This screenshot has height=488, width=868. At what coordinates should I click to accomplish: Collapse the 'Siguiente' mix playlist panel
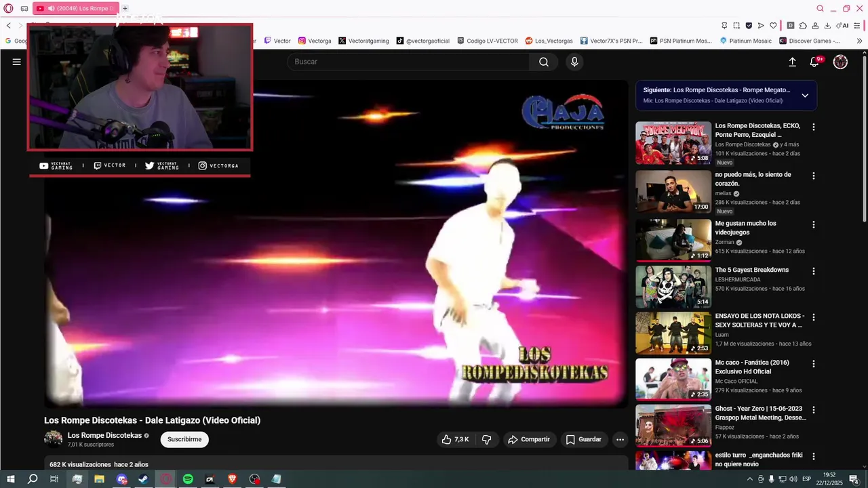click(x=805, y=96)
